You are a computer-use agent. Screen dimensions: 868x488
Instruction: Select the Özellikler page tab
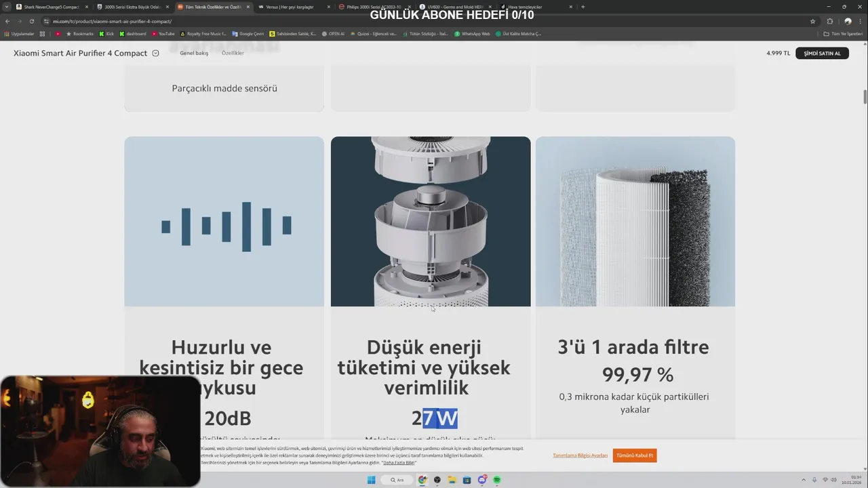click(x=233, y=53)
